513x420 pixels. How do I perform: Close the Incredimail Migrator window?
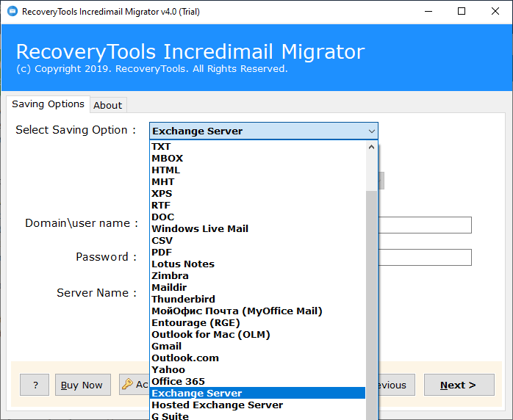pyautogui.click(x=495, y=12)
